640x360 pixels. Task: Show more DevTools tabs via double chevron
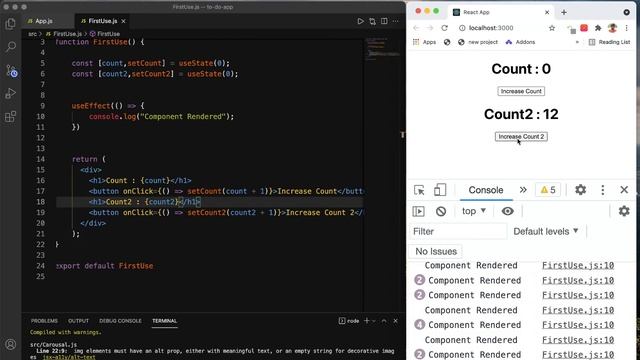523,190
